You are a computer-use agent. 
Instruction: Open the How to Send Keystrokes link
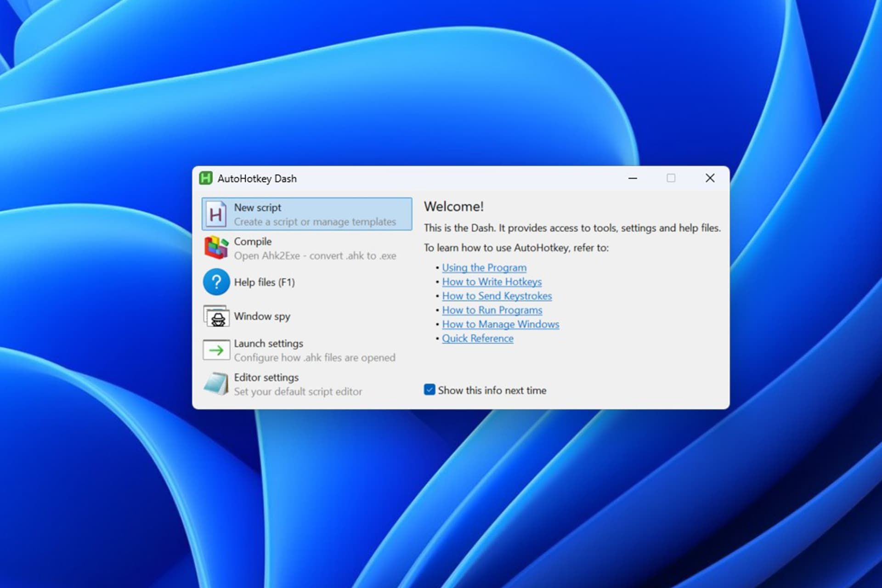tap(497, 296)
